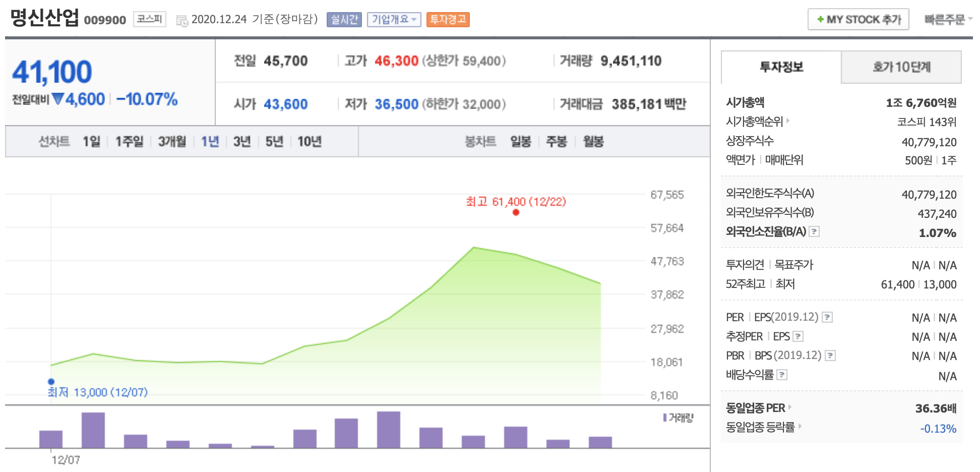The image size is (980, 472).
Task: Click the clock icon beside 2020.12.24 date
Action: pyautogui.click(x=181, y=19)
